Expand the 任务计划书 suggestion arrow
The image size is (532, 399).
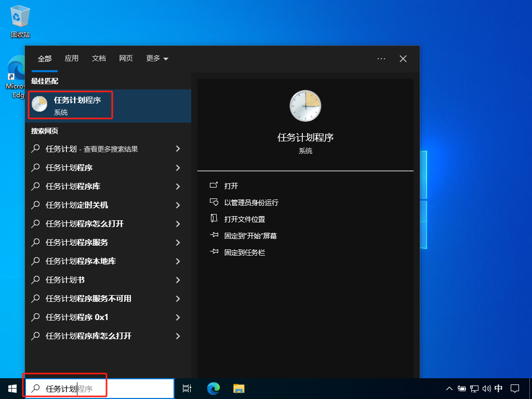coord(178,280)
